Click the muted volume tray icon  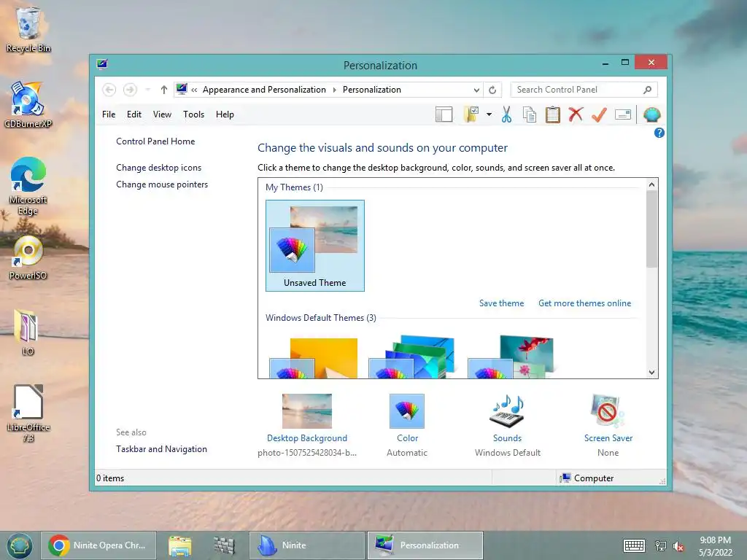[x=678, y=546]
